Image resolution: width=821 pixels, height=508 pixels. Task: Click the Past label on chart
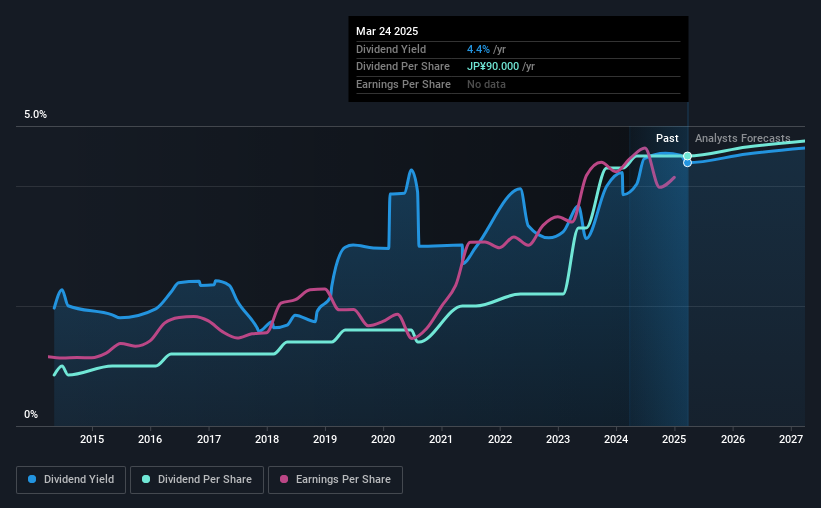pyautogui.click(x=667, y=138)
